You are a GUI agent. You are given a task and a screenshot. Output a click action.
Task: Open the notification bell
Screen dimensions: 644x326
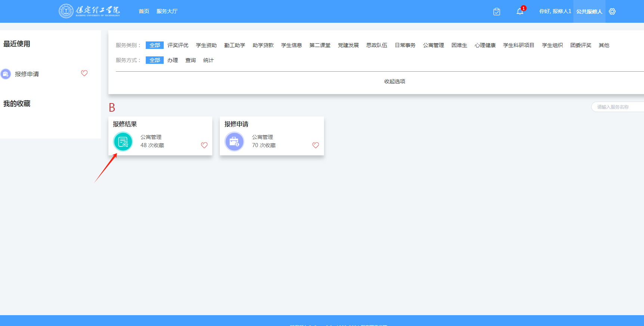click(x=520, y=12)
